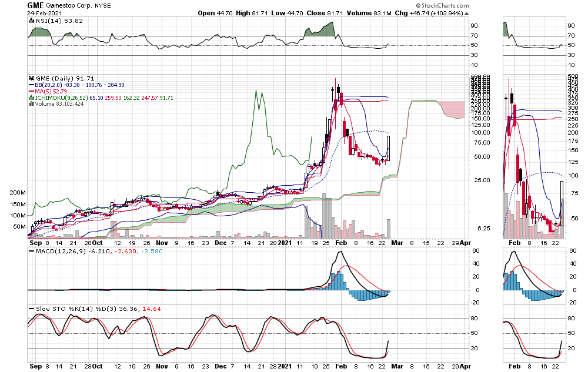588x372 pixels.
Task: Click the Slow STO legend line marker
Action: tap(32, 309)
